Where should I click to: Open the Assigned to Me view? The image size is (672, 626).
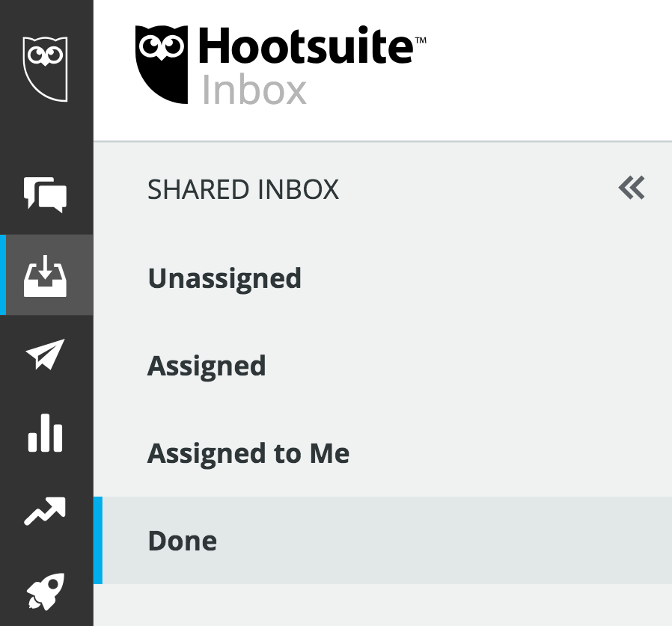click(x=248, y=453)
